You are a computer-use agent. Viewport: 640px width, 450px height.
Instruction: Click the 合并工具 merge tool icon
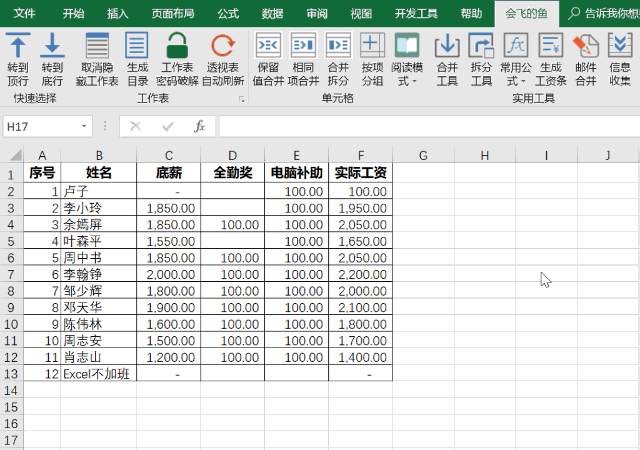click(447, 46)
